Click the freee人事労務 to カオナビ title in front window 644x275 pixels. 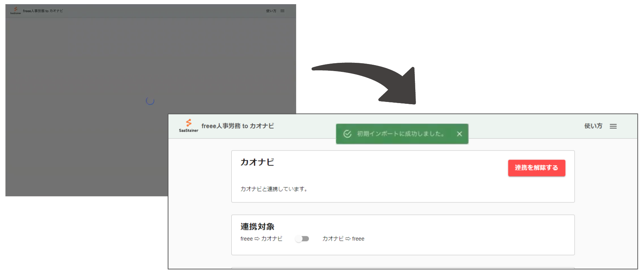[x=238, y=126]
